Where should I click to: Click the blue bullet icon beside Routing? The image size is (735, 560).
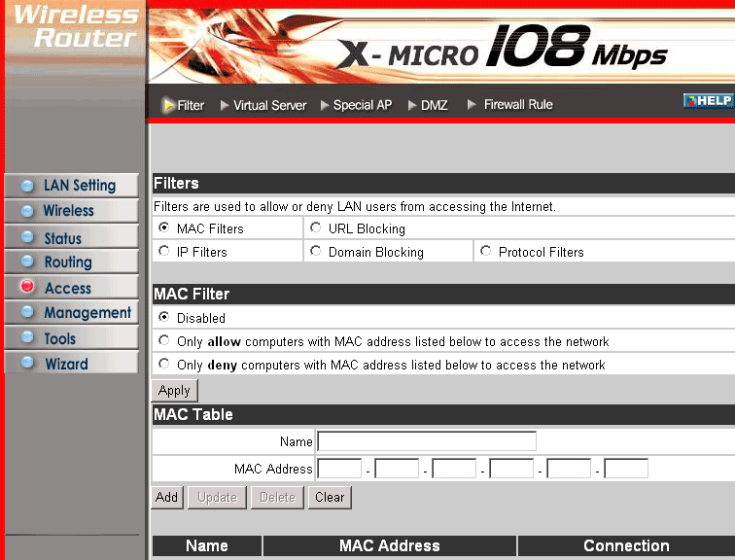click(27, 261)
